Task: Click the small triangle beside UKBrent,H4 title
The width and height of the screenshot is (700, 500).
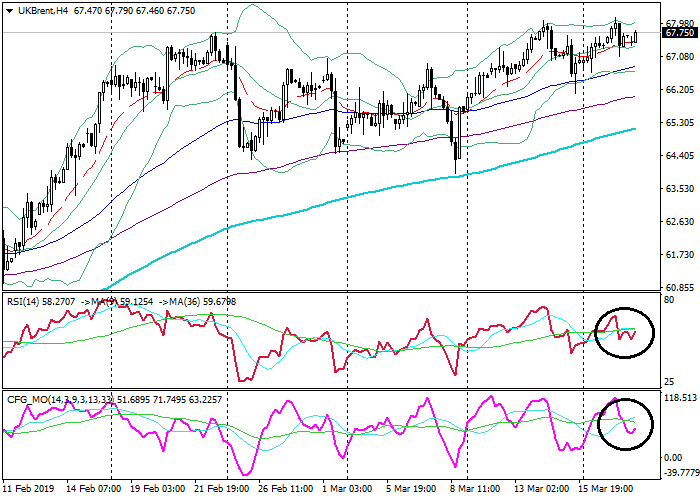Action: pos(7,8)
